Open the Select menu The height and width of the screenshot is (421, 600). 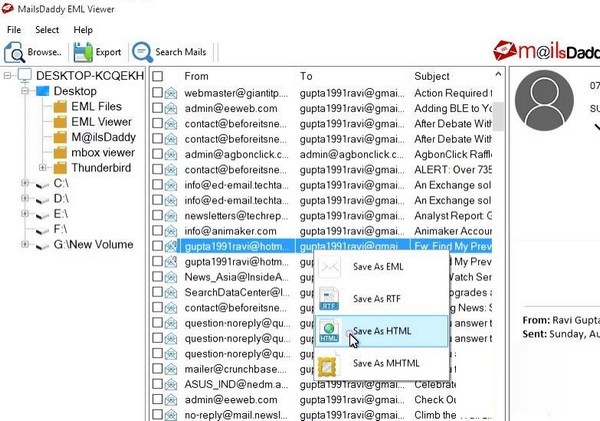click(x=47, y=30)
